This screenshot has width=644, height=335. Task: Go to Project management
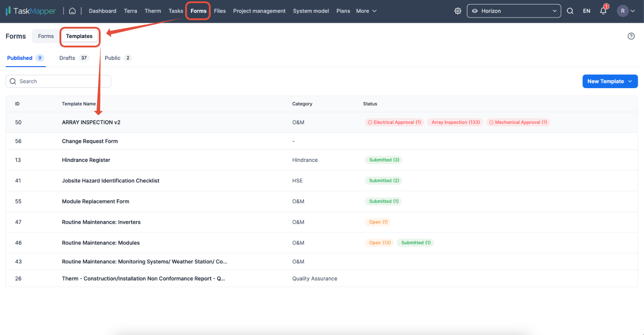click(x=259, y=11)
